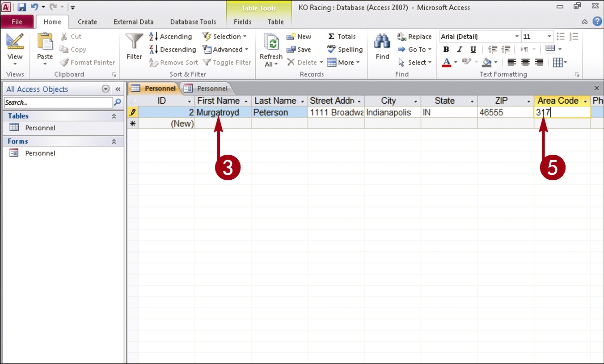
Task: Click the Replace command
Action: tap(414, 37)
